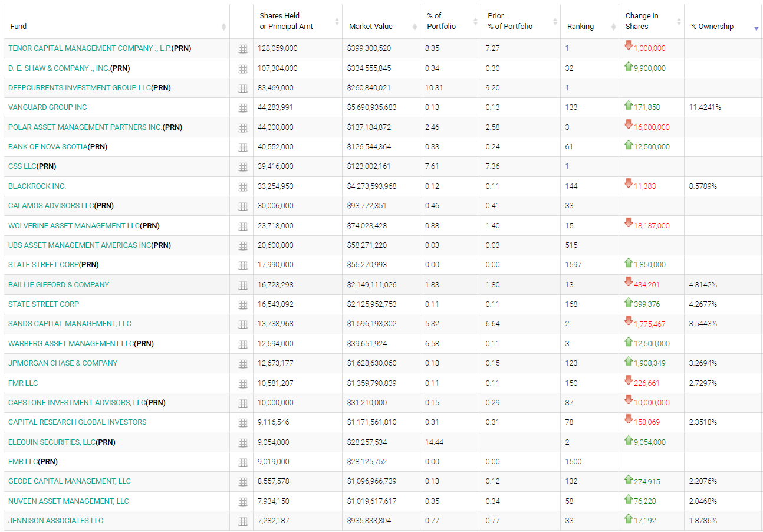Image resolution: width=763 pixels, height=532 pixels.
Task: Open grid icon in BLACKROCK INC. row
Action: pos(242,187)
